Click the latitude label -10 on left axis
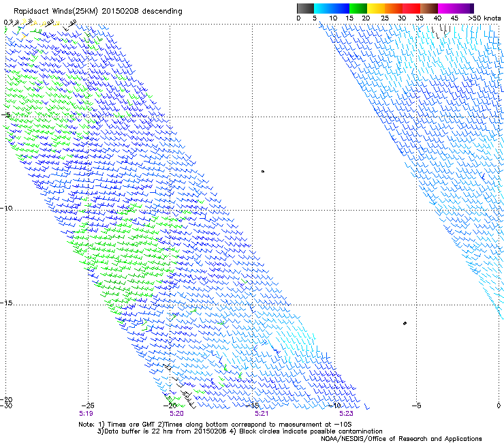The image size is (504, 443). 6,208
